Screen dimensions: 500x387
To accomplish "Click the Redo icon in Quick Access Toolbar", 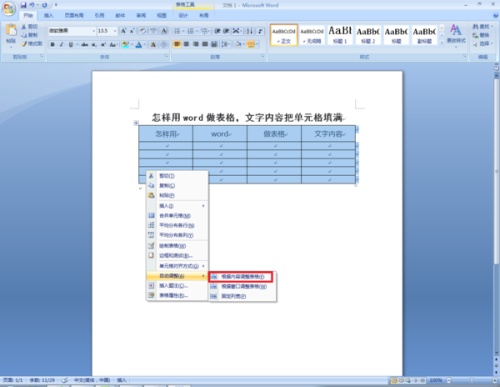I will pos(44,5).
